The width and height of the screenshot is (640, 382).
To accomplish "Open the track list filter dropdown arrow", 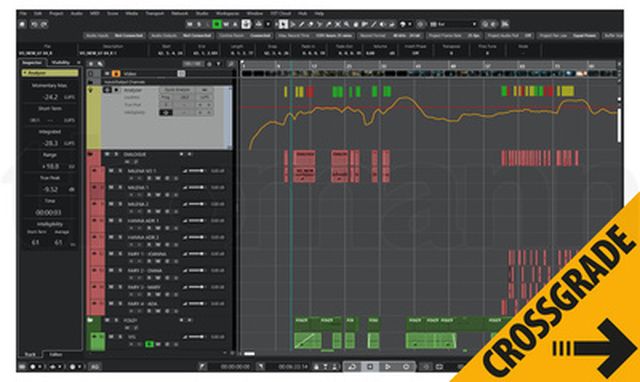I will click(219, 64).
